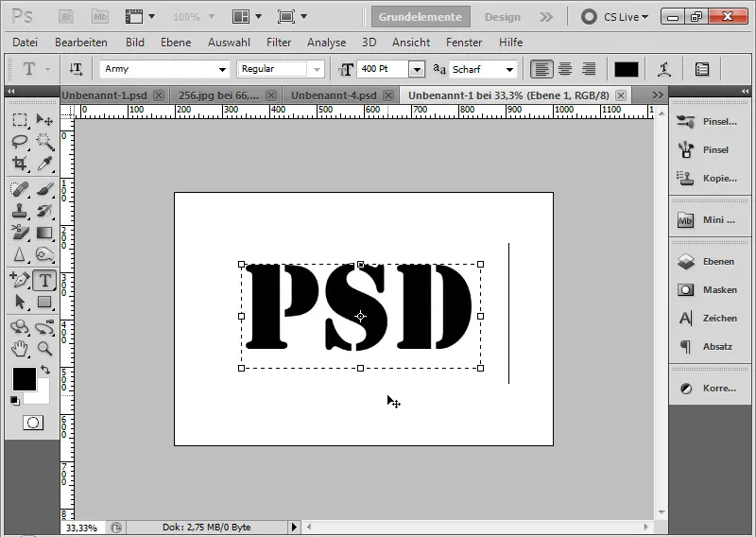Screen dimensions: 756x537
Task: Activate the Grundelemente workspace
Action: [x=421, y=17]
